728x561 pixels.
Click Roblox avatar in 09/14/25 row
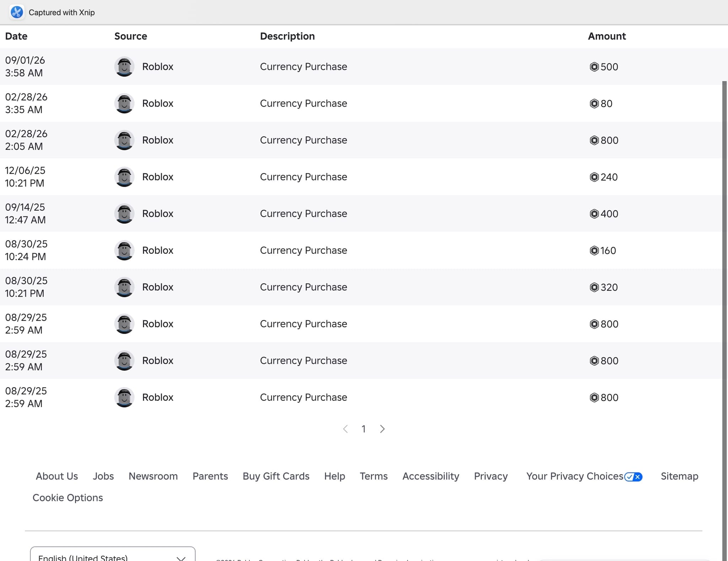pos(124,213)
